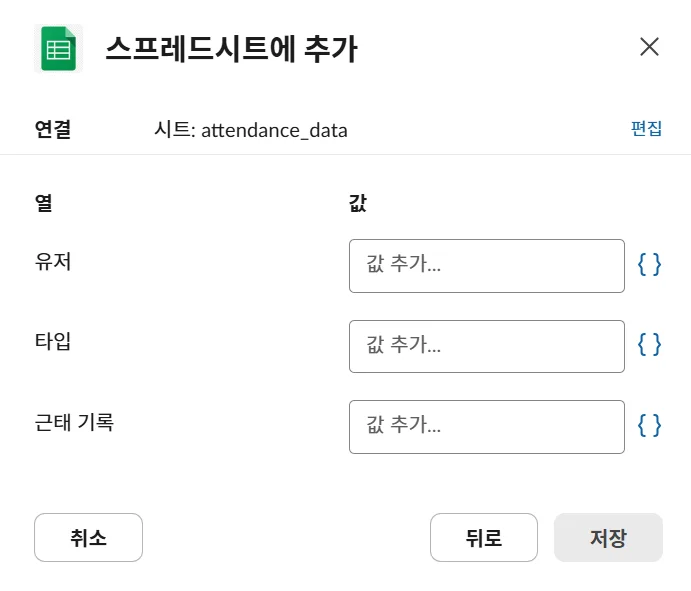Insert a variable for the 근태 기록 column
Viewport: 691px width, 591px height.
point(649,426)
